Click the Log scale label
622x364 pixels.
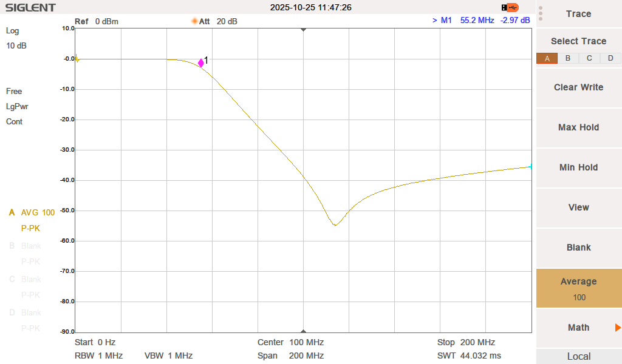tap(12, 31)
